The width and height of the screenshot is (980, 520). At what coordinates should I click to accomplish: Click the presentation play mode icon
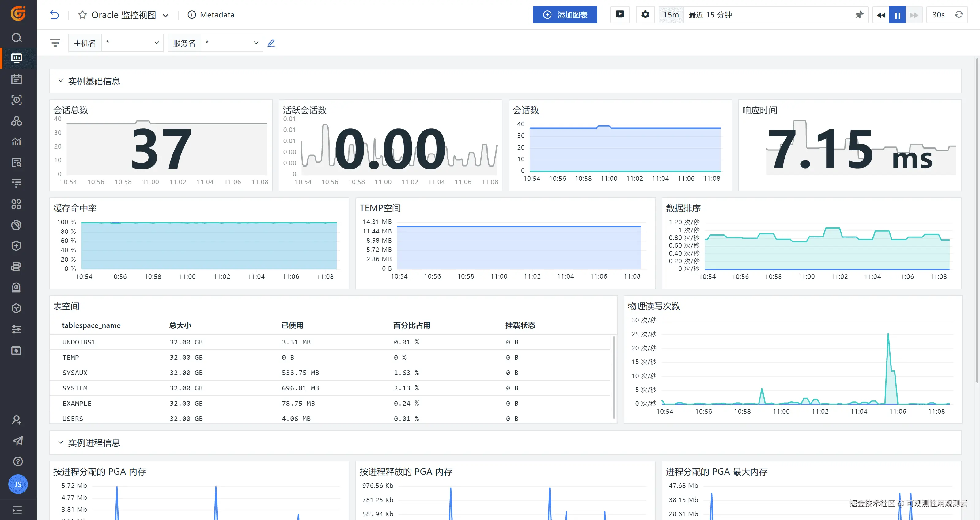coord(620,15)
